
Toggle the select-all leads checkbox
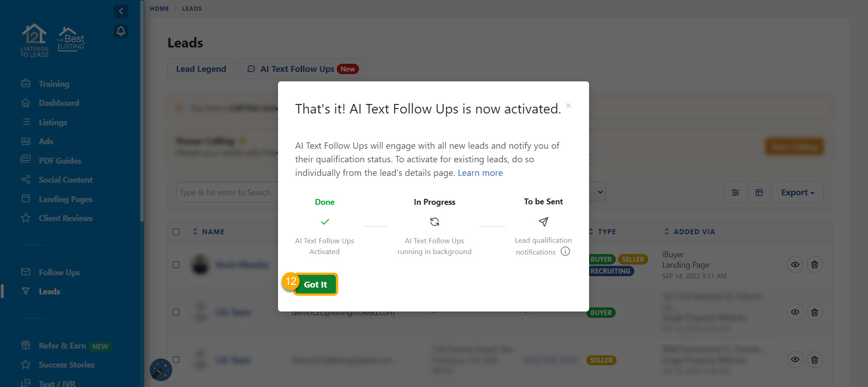point(176,232)
